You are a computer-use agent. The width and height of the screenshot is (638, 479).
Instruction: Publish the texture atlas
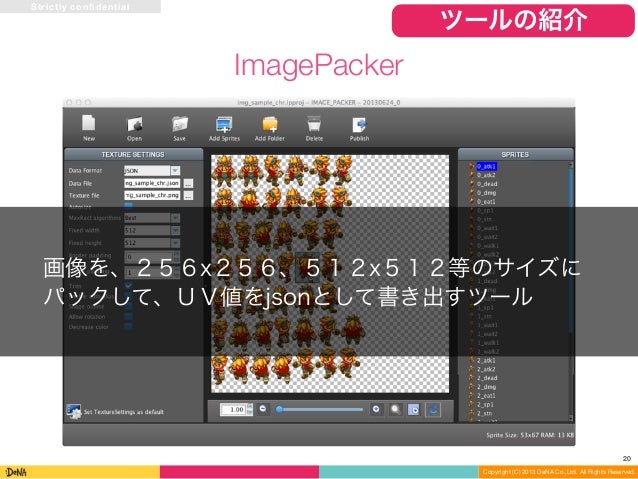359,129
